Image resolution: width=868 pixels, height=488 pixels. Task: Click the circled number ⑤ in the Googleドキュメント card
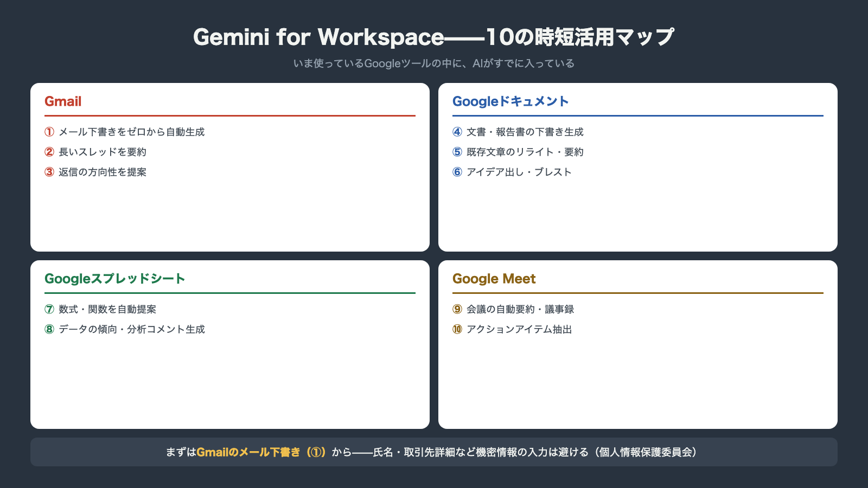coord(457,152)
